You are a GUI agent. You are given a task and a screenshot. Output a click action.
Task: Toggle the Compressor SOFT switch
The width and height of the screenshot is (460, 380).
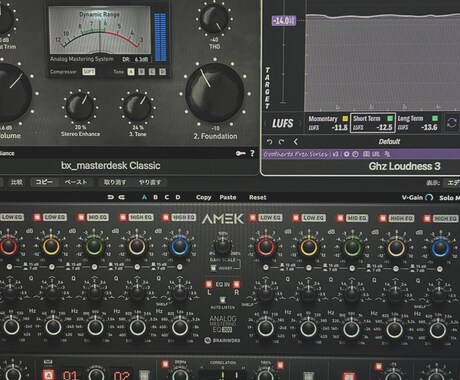(89, 72)
